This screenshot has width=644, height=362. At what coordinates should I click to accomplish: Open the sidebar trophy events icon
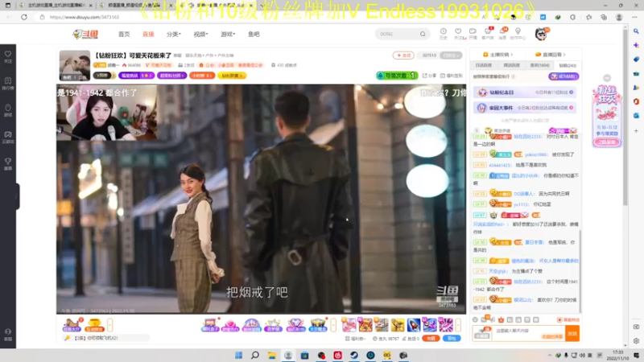[8, 164]
